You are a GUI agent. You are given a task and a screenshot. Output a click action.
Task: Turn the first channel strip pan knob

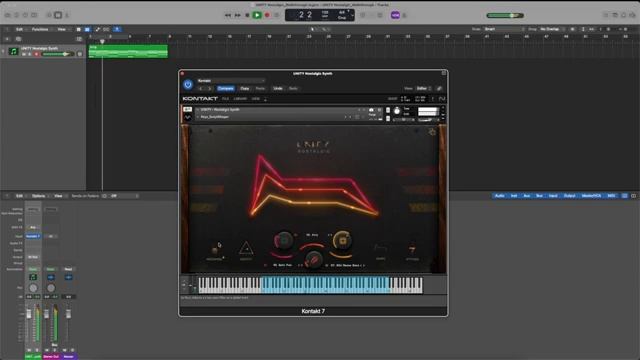[33, 288]
